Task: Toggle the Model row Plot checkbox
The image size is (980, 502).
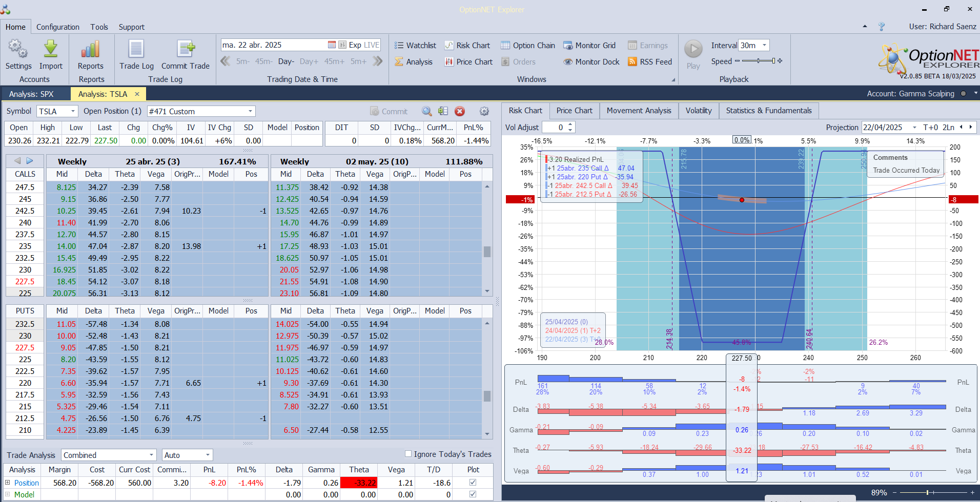Action: coord(473,494)
